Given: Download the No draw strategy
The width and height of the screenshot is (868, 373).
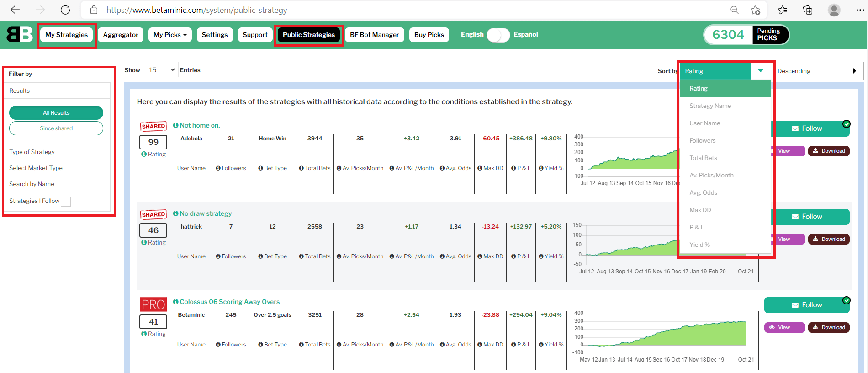Looking at the screenshot, I should 829,239.
